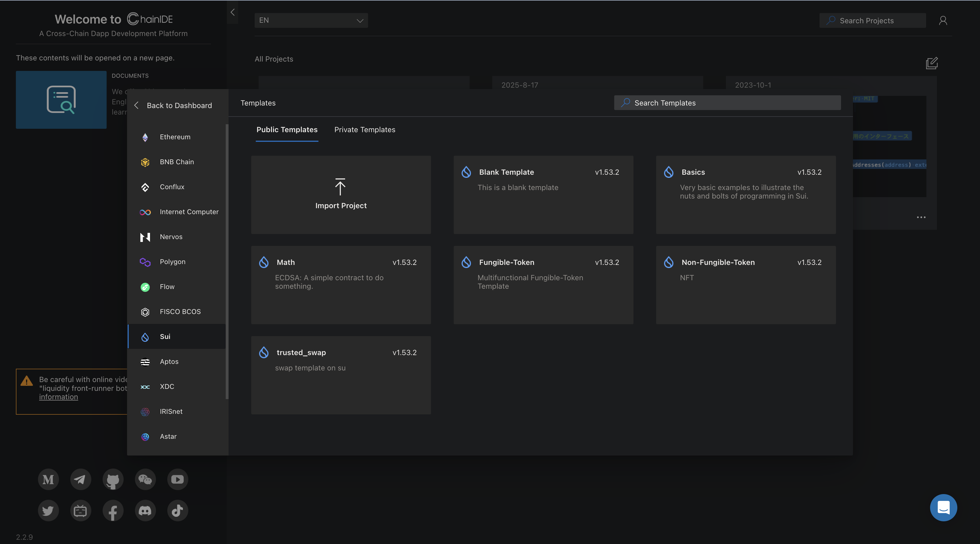Click the 2.2.9 version number
The image size is (980, 544).
pos(24,537)
